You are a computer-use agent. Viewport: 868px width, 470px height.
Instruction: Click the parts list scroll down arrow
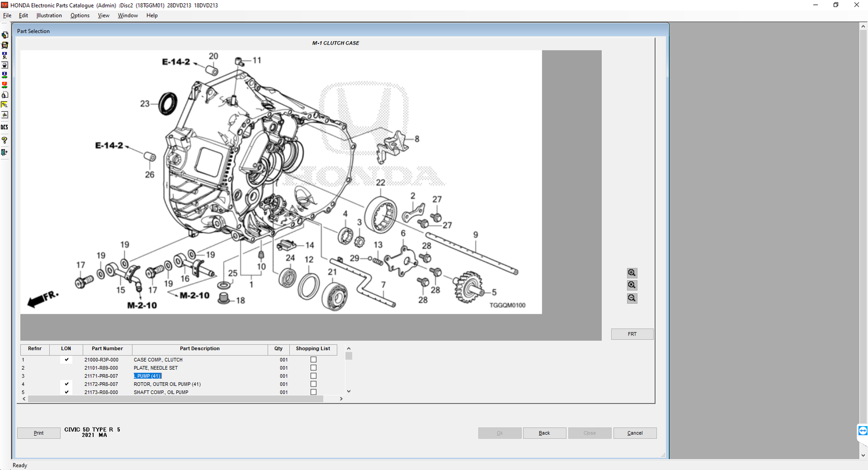pos(349,391)
